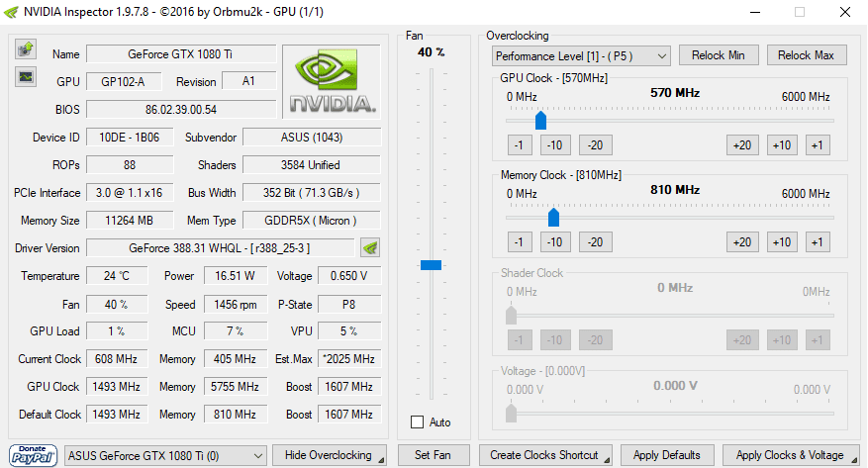Click GPU Clock -1 button
This screenshot has width=868, height=468.
pyautogui.click(x=520, y=145)
